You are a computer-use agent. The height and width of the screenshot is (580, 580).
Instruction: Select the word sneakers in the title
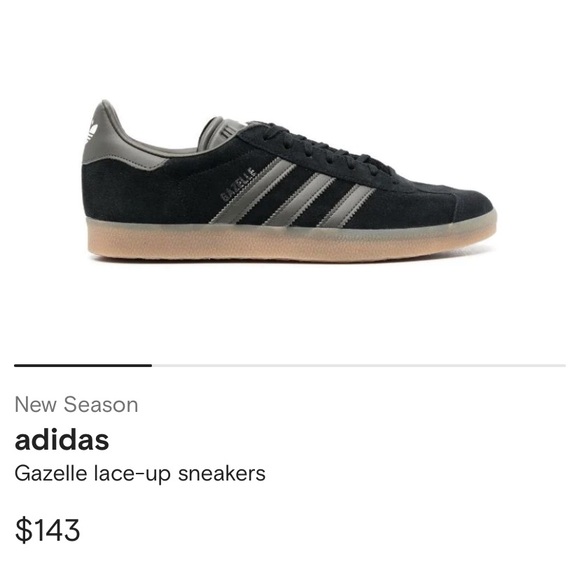click(x=222, y=474)
